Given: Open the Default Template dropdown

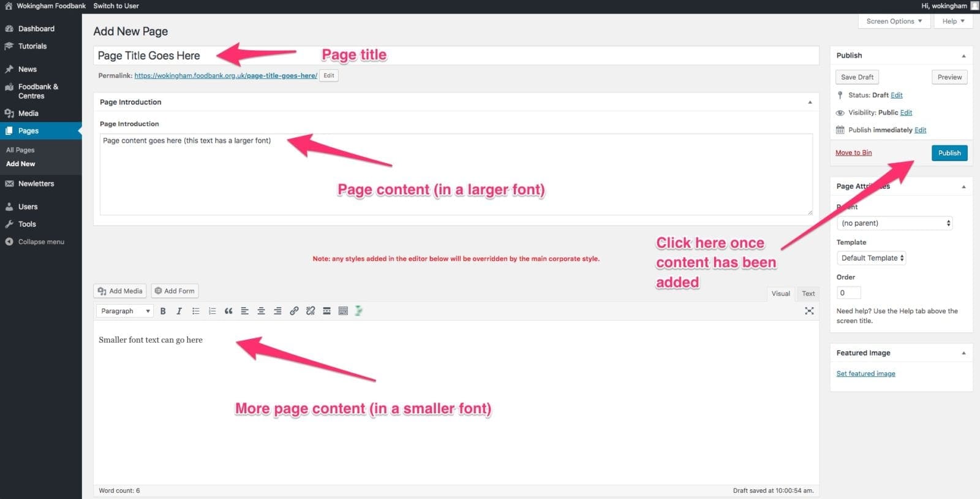Looking at the screenshot, I should click(872, 258).
